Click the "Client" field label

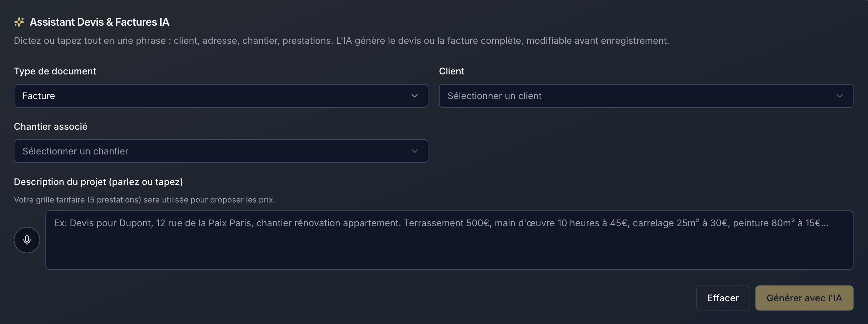click(451, 71)
